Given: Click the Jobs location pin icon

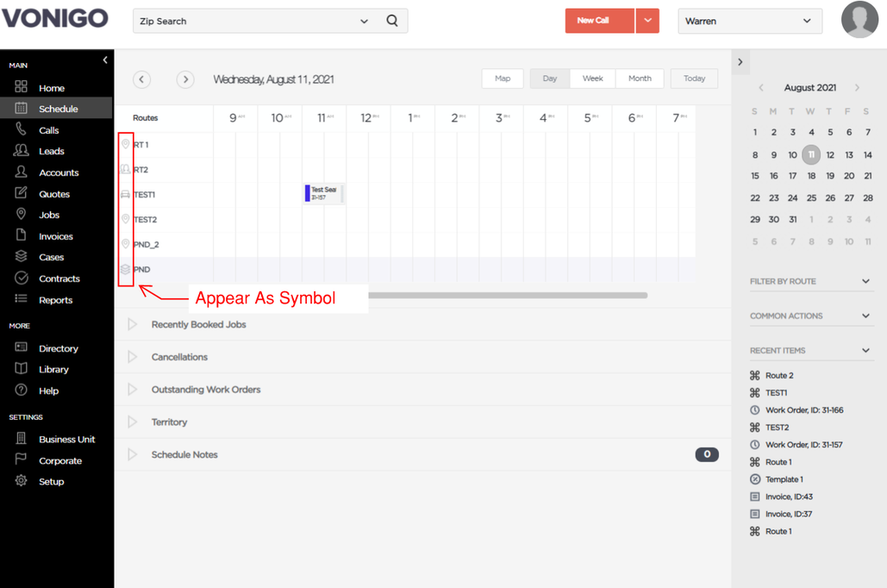Looking at the screenshot, I should click(x=21, y=214).
